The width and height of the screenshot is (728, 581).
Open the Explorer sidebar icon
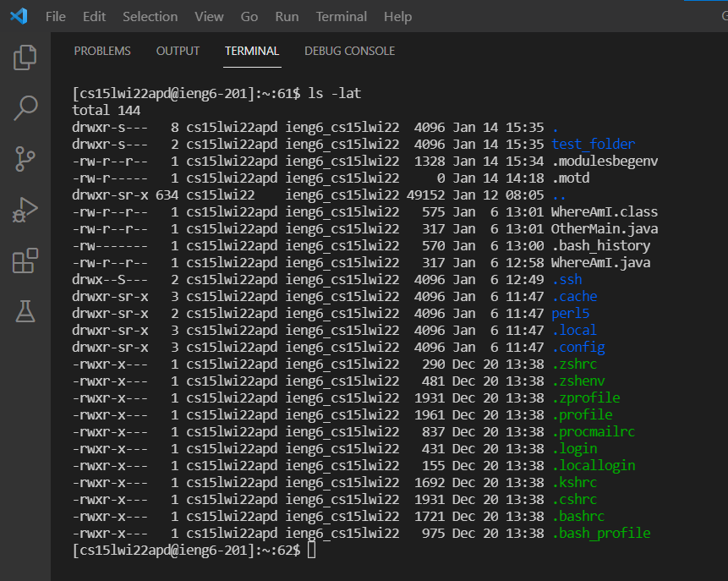click(x=25, y=57)
